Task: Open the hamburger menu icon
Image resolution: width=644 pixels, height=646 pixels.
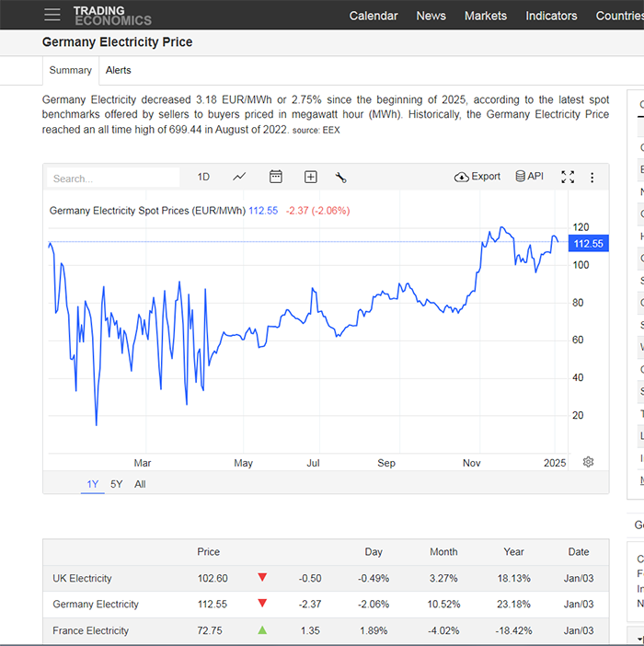Action: (52, 15)
